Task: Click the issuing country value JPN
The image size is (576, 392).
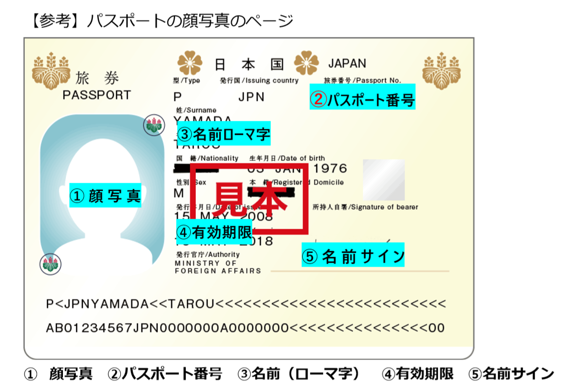Action: pyautogui.click(x=251, y=97)
